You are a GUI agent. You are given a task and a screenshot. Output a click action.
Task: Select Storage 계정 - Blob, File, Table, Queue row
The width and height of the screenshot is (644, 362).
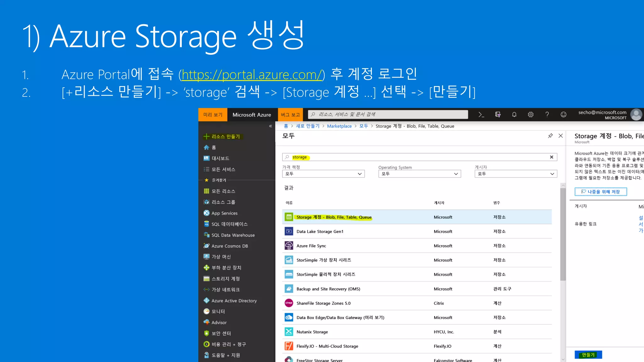pyautogui.click(x=417, y=217)
